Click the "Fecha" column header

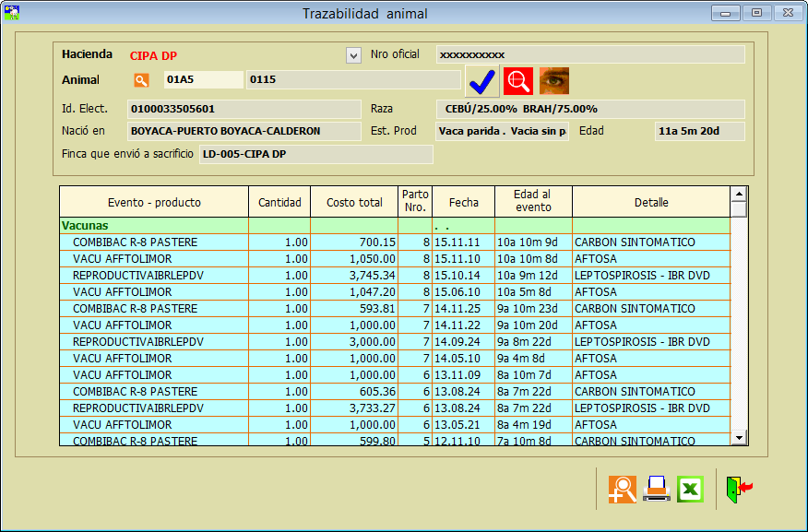coord(463,202)
